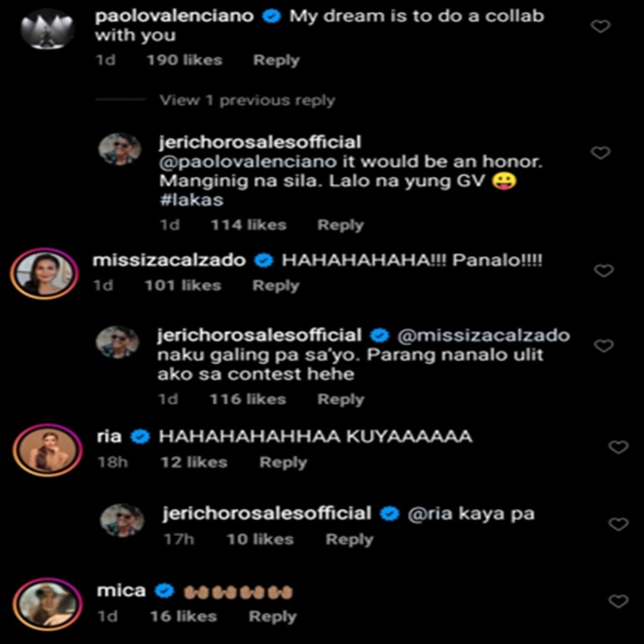View ria's story avatar

tap(46, 449)
